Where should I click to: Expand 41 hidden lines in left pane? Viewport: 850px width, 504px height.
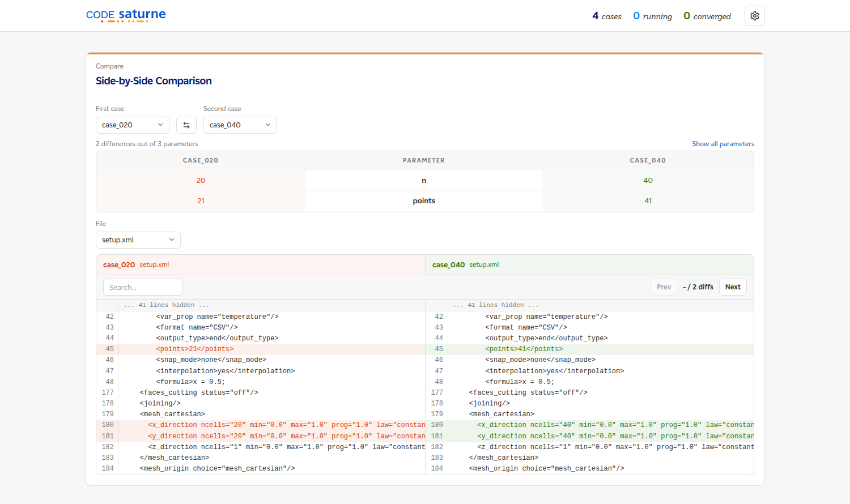pyautogui.click(x=167, y=305)
